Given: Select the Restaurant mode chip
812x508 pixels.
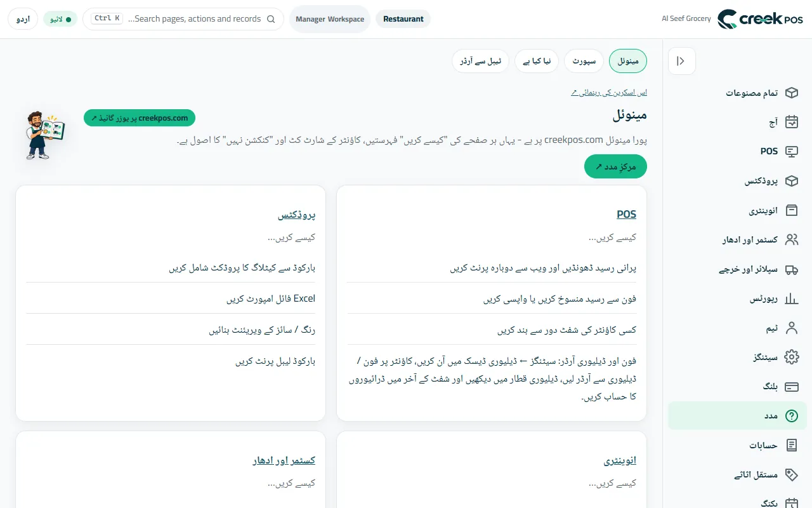Looking at the screenshot, I should (x=403, y=19).
